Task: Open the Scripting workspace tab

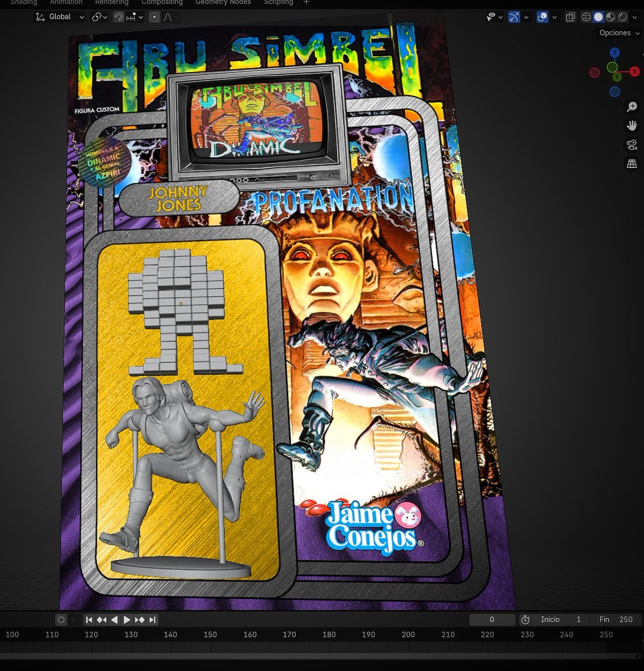Action: coord(278,2)
